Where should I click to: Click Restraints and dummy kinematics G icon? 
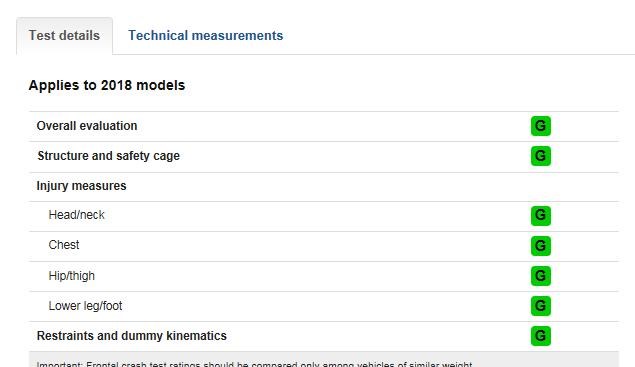[x=541, y=336]
